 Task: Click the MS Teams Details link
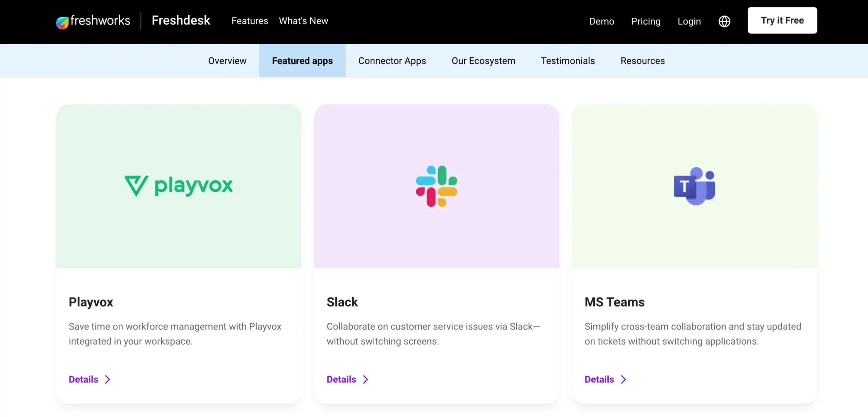point(606,379)
